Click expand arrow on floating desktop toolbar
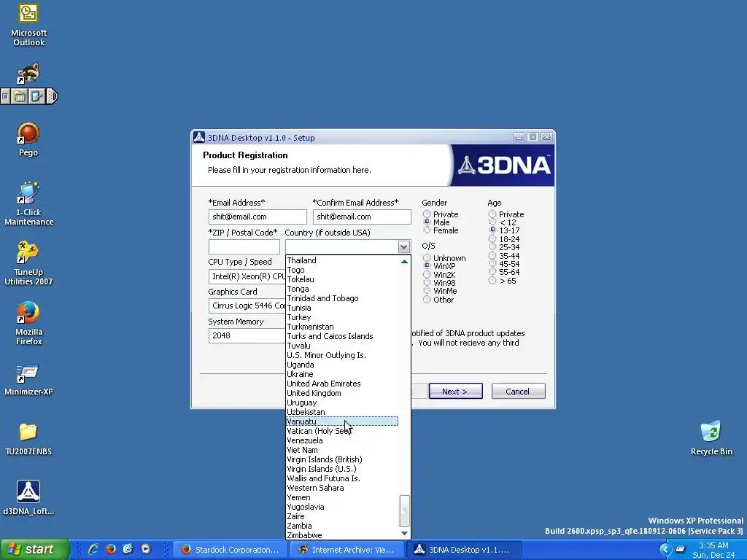 [53, 97]
